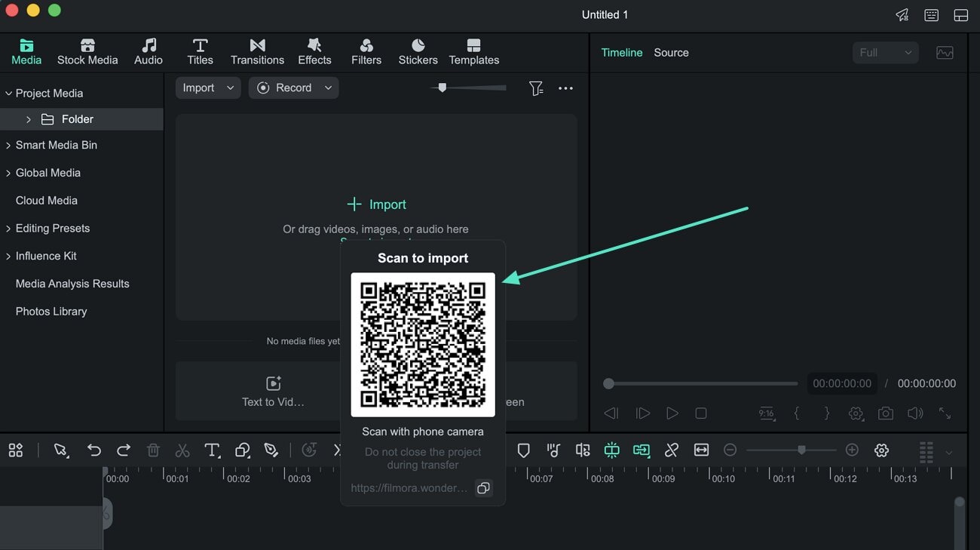Expand the Folder tree item

coord(29,119)
